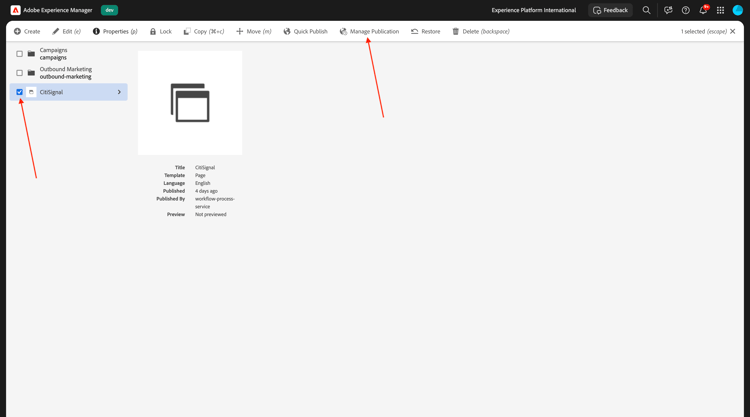Viewport: 750px width, 417px height.
Task: Expand CitiSignal with the chevron arrow
Action: [x=119, y=92]
